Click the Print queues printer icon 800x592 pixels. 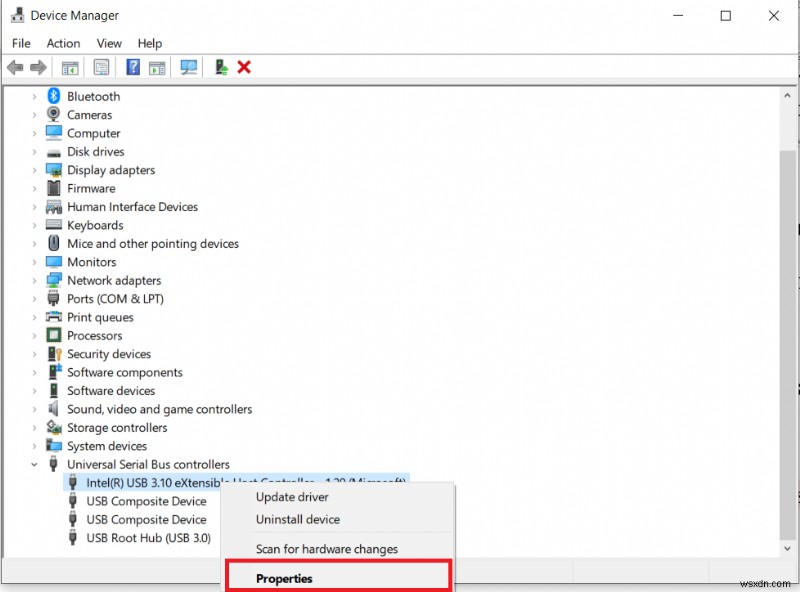click(54, 317)
